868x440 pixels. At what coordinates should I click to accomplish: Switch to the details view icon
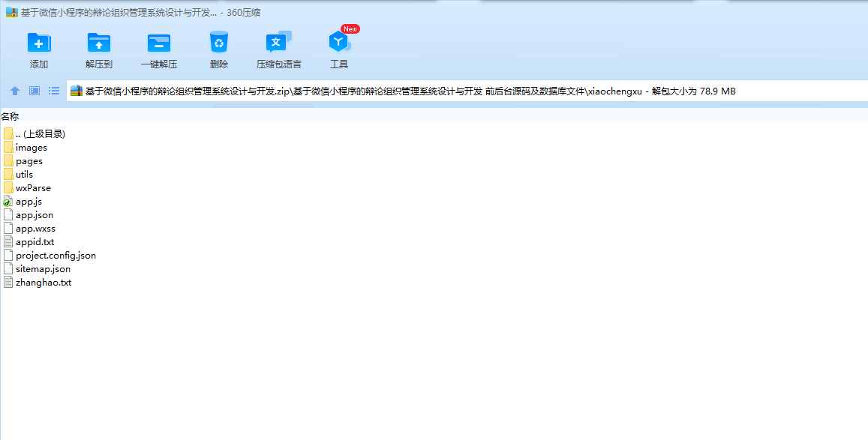[x=35, y=91]
